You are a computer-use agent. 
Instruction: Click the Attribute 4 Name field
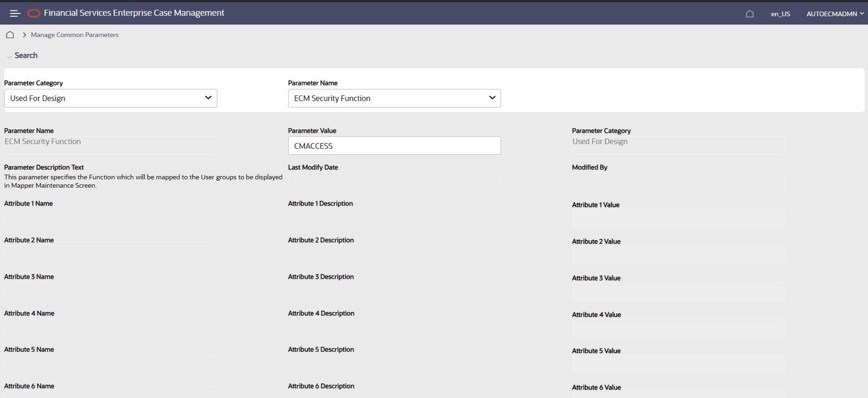click(111, 328)
